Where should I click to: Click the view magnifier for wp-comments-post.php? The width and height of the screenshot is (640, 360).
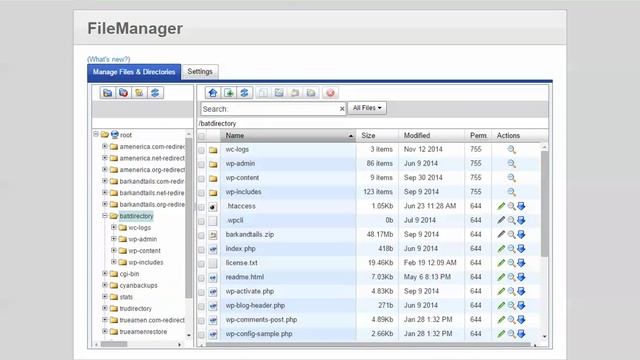click(511, 320)
